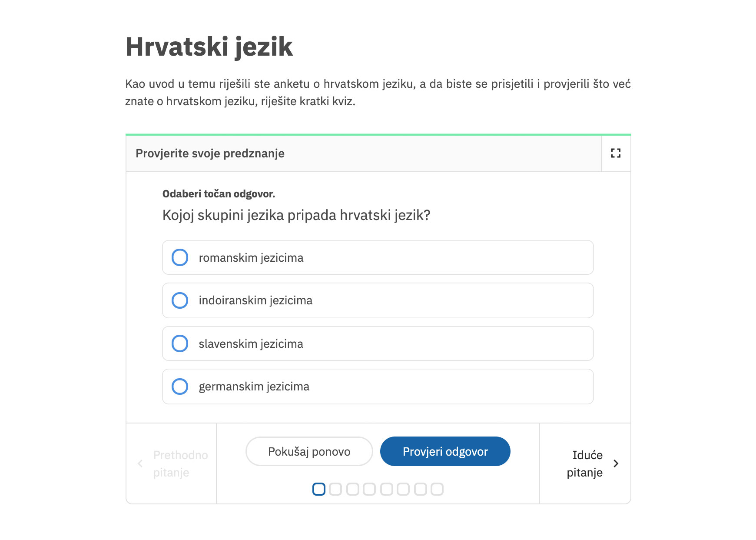Go to Iduće pitanje
756x540 pixels.
(585, 463)
